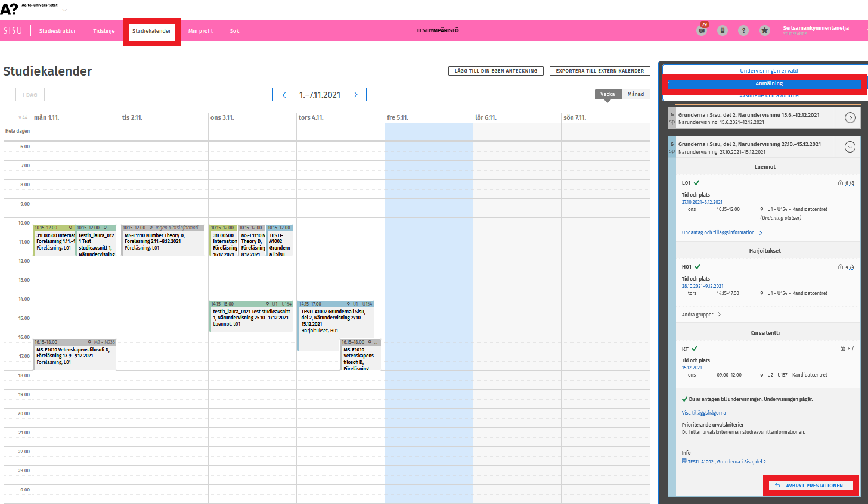Click the notes document icon in header

[x=723, y=30]
